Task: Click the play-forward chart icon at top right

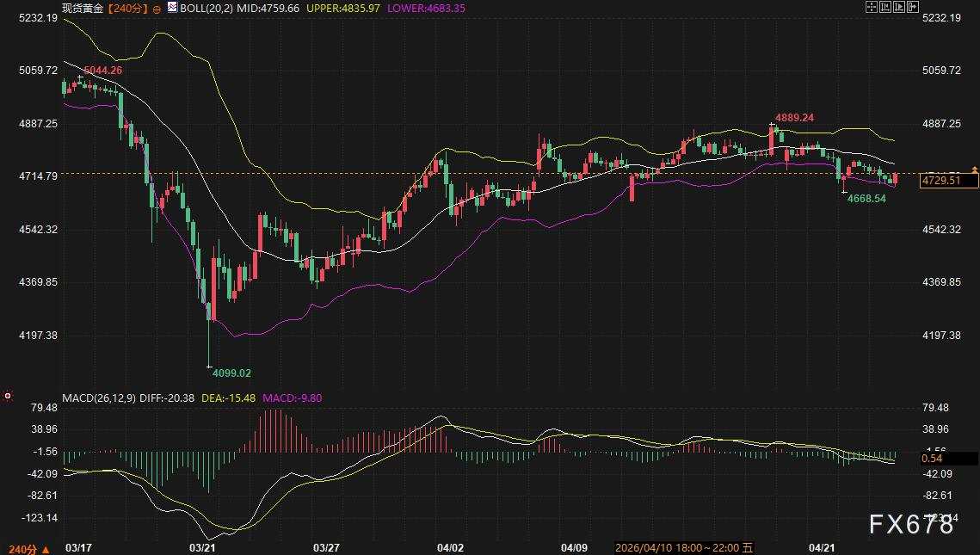Action: coord(899,7)
